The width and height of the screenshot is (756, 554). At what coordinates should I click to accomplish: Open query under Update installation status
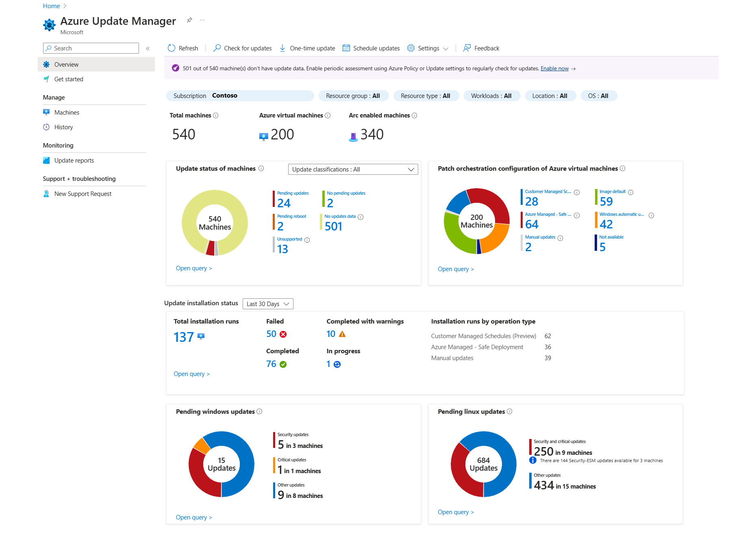(191, 374)
